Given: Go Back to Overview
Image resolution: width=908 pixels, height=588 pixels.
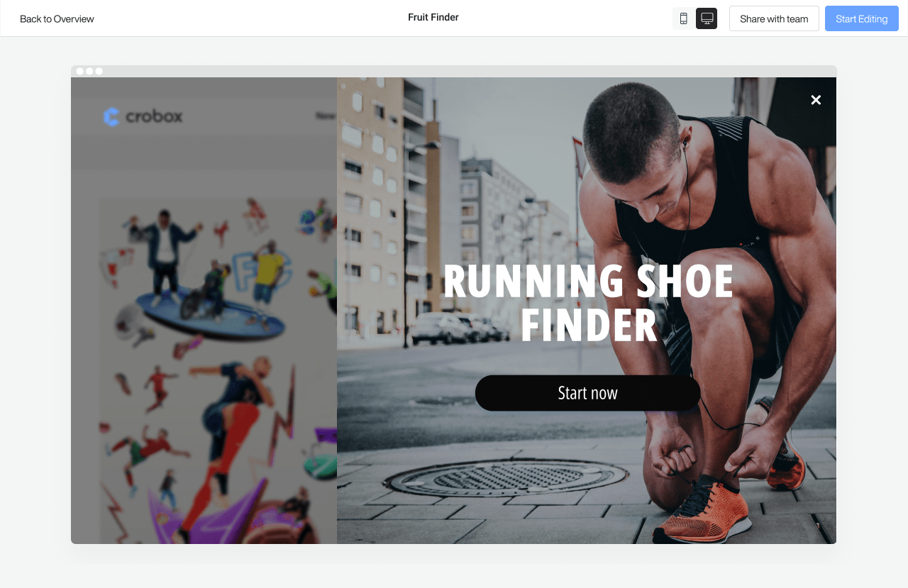Looking at the screenshot, I should (x=57, y=18).
